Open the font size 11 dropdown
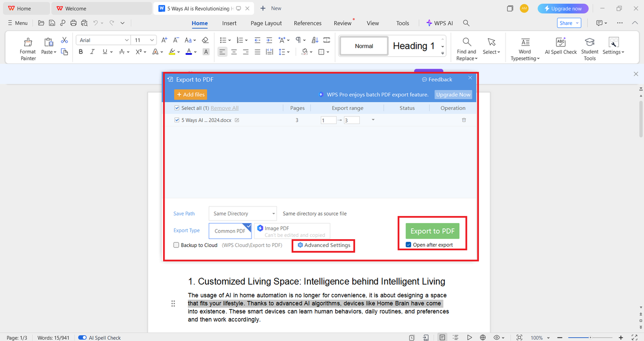 click(152, 40)
